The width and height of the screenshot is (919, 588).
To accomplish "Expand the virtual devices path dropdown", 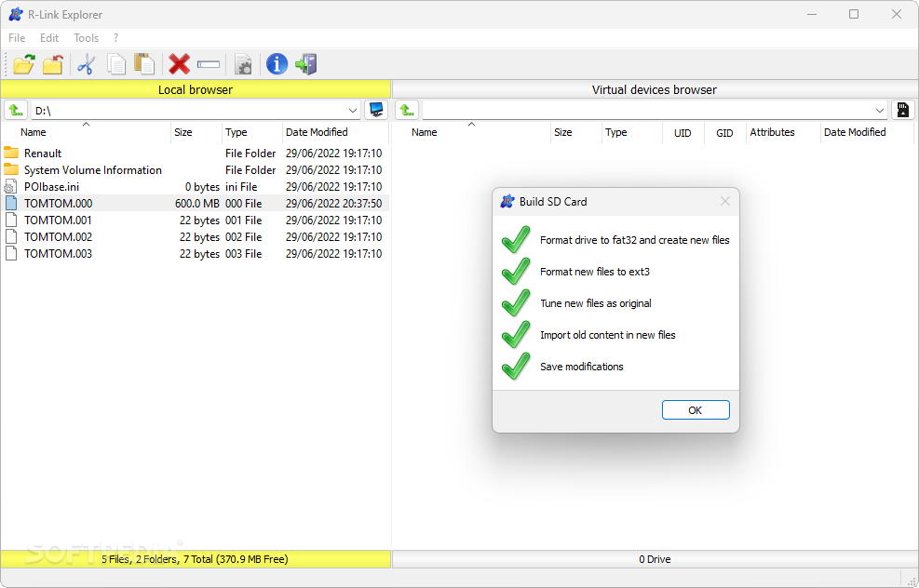I will [880, 111].
